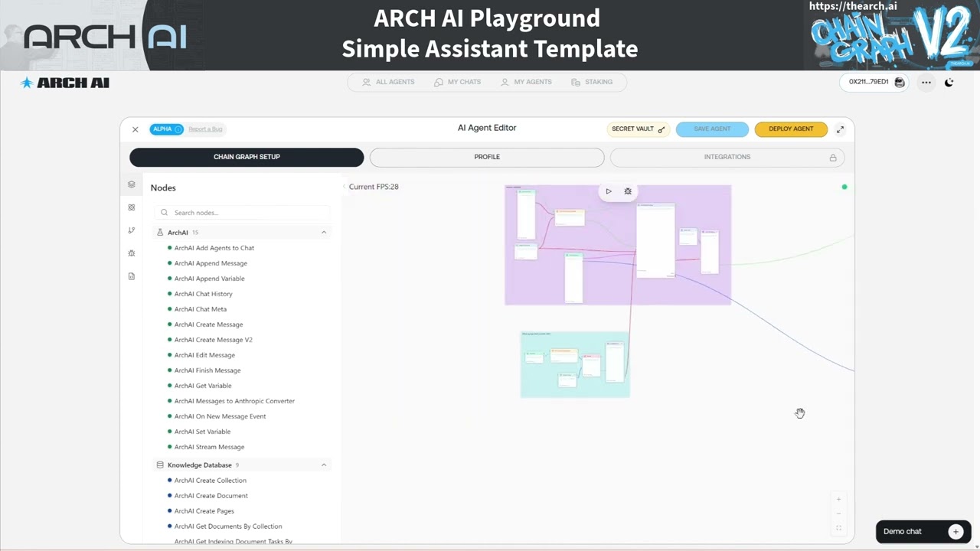The image size is (980, 551).
Task: Click the Knowledge Database category icon
Action: pos(160,465)
